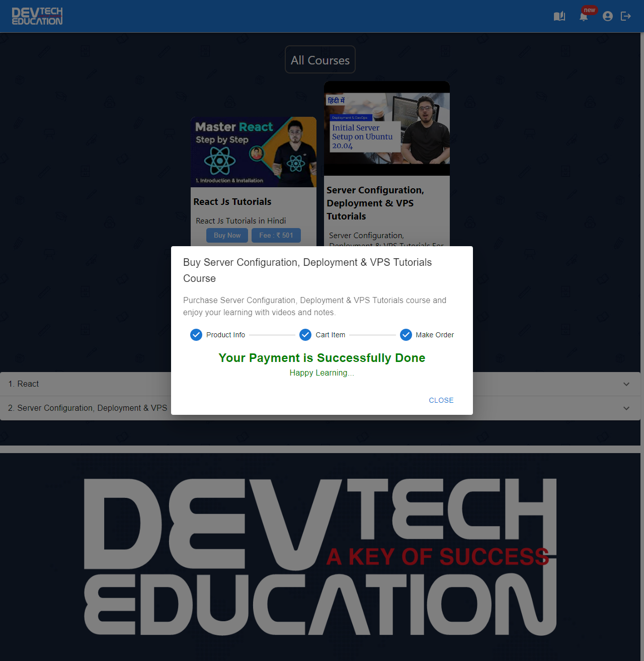
Task: Open the Initial Server Setup video thumbnail
Action: (x=387, y=128)
